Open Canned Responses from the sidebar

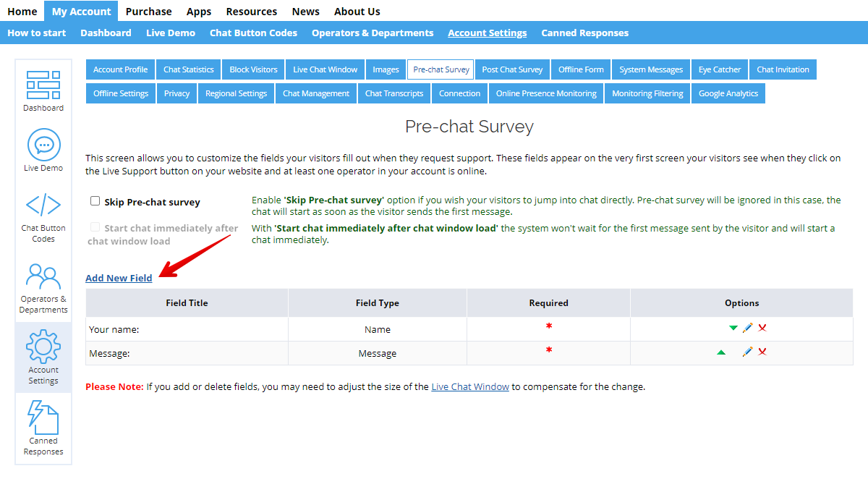coord(43,417)
